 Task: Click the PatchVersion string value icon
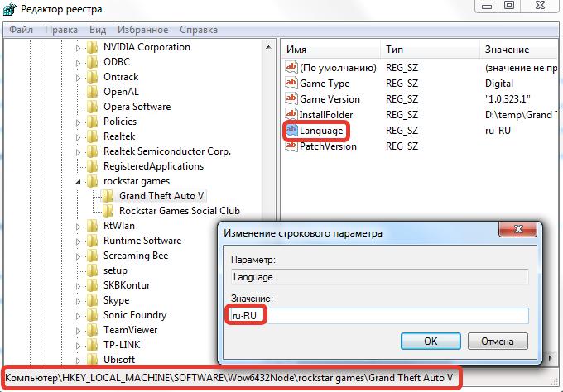pyautogui.click(x=291, y=146)
